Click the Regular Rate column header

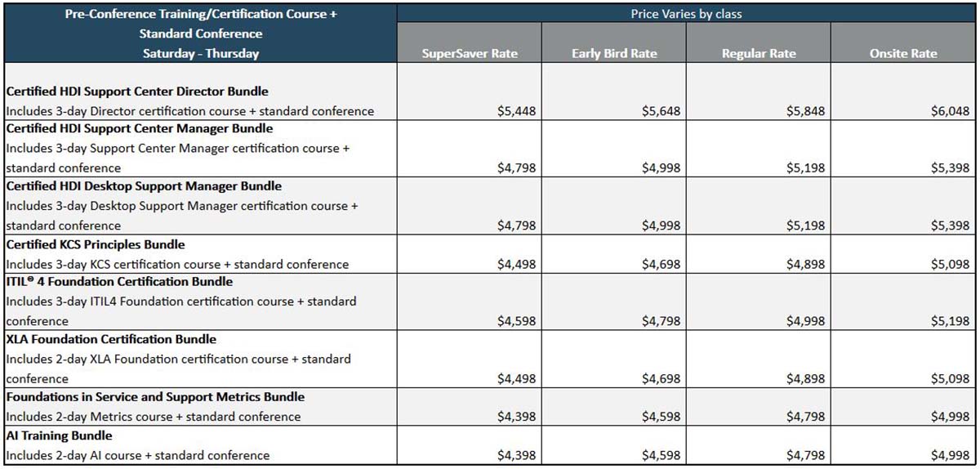click(x=759, y=54)
